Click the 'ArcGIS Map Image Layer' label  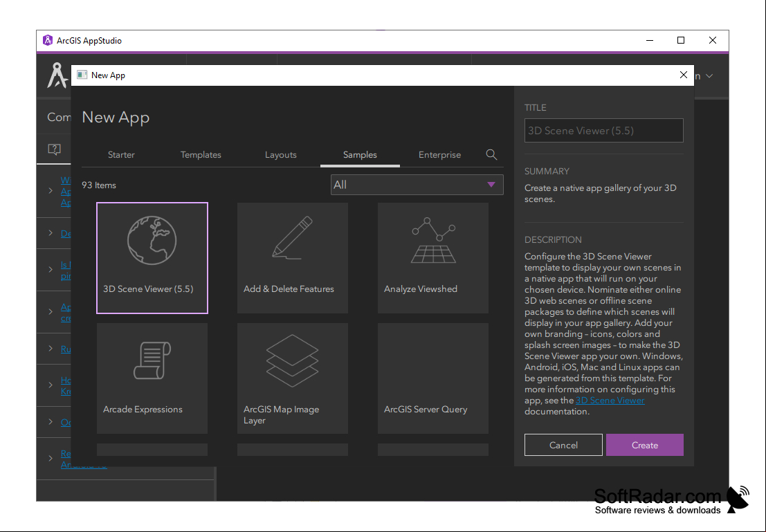pos(282,415)
